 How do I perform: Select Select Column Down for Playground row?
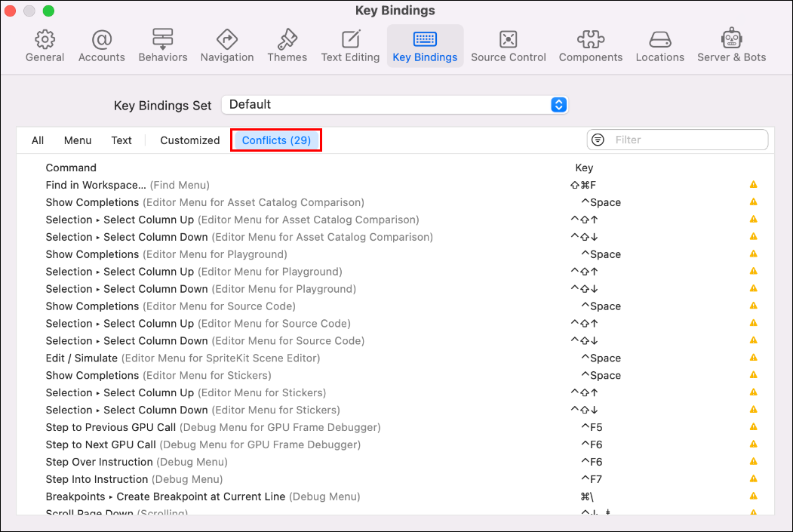(395, 289)
